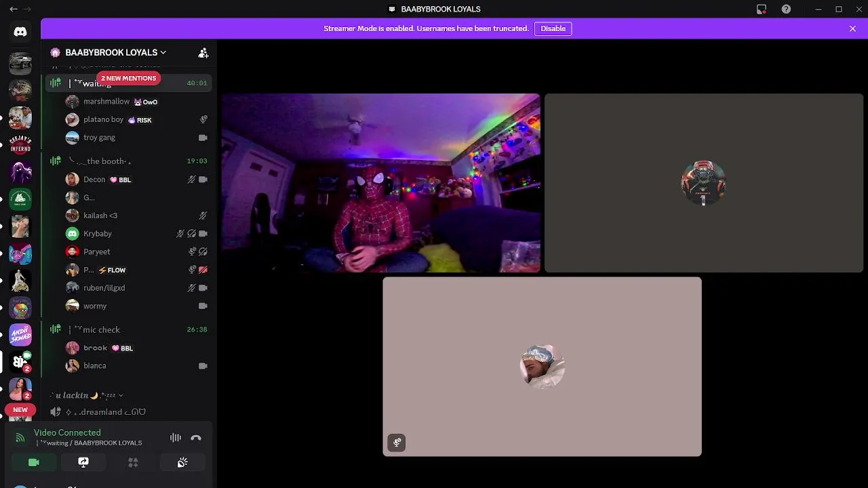
Task: Click the invite people icon beside server name
Action: click(x=203, y=52)
